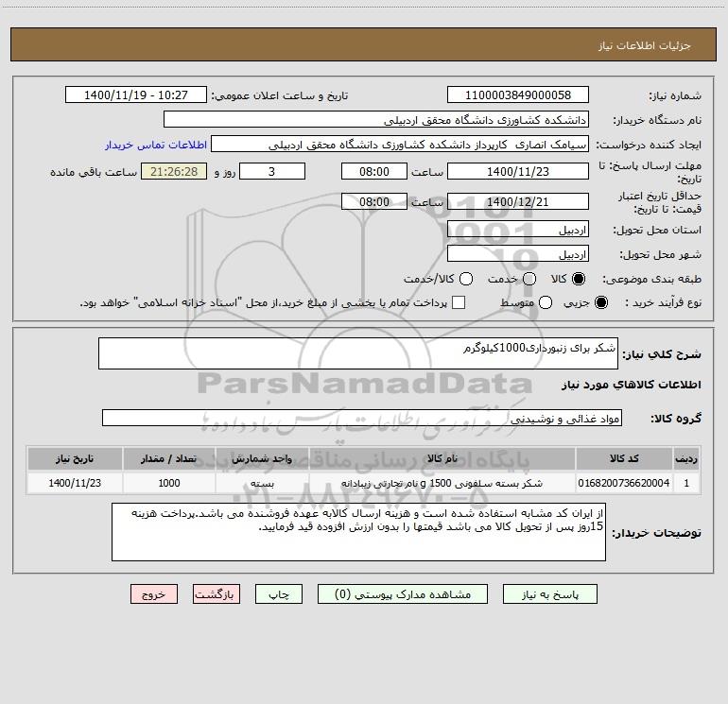Click the کد کالا column header
Viewport: 728px width, 704px height.
[624, 458]
